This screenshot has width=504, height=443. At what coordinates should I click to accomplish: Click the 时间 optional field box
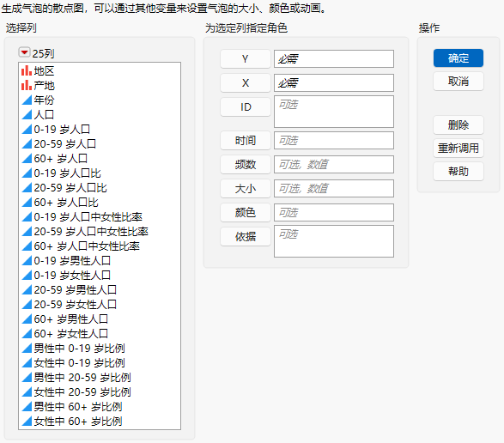[x=334, y=141]
